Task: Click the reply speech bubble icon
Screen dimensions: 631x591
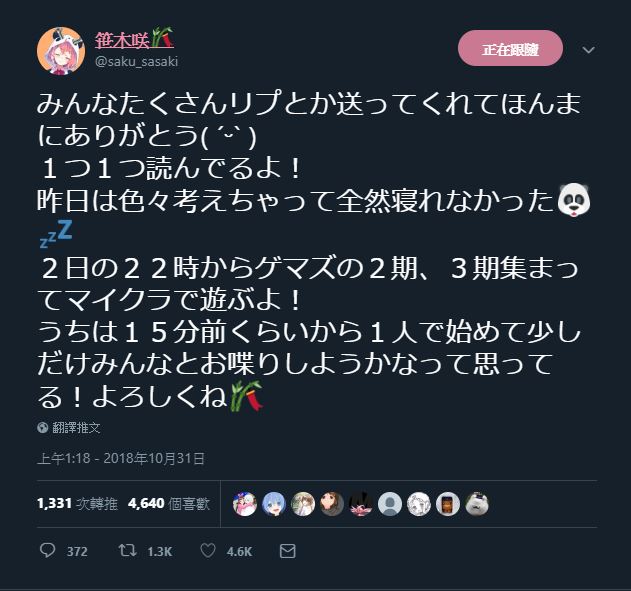Action: (47, 550)
